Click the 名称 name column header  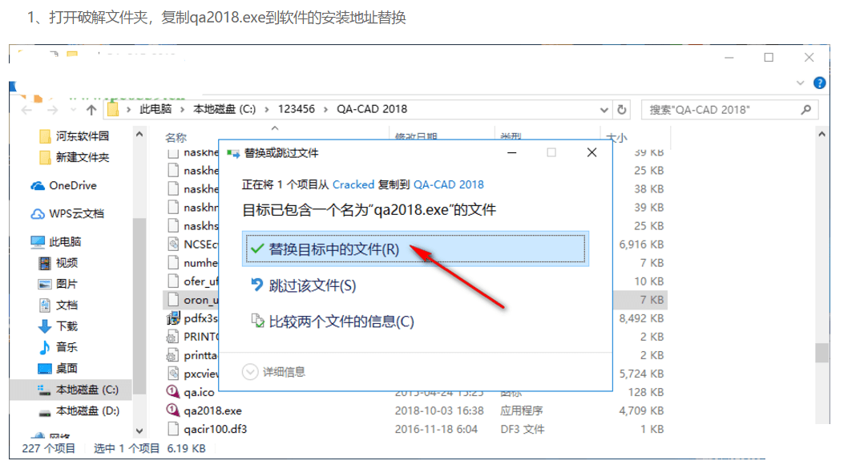coord(176,137)
